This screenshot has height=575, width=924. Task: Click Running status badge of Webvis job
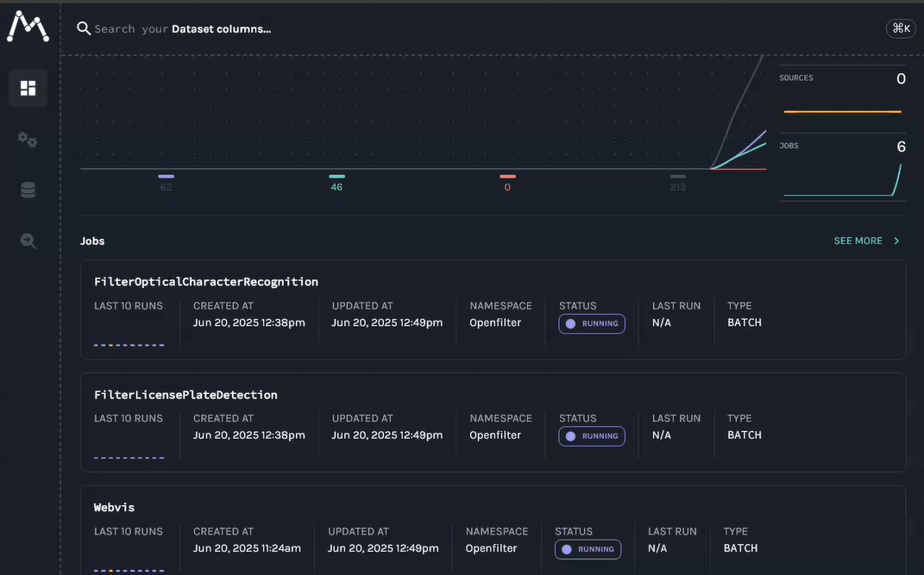click(588, 549)
